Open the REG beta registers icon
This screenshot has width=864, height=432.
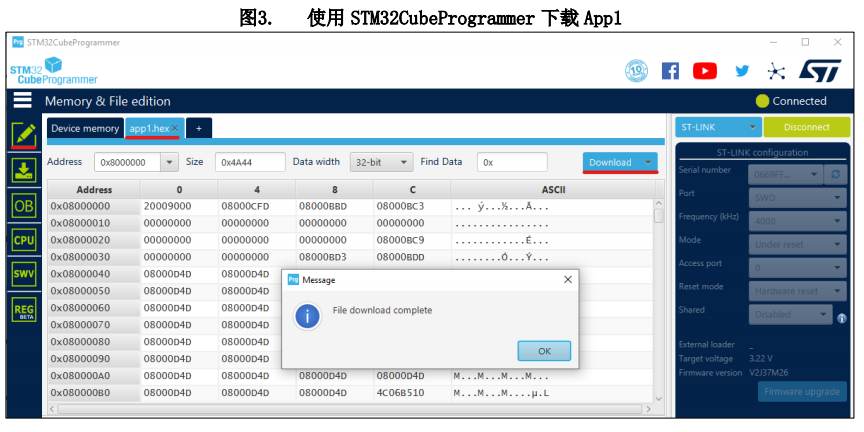tap(24, 310)
